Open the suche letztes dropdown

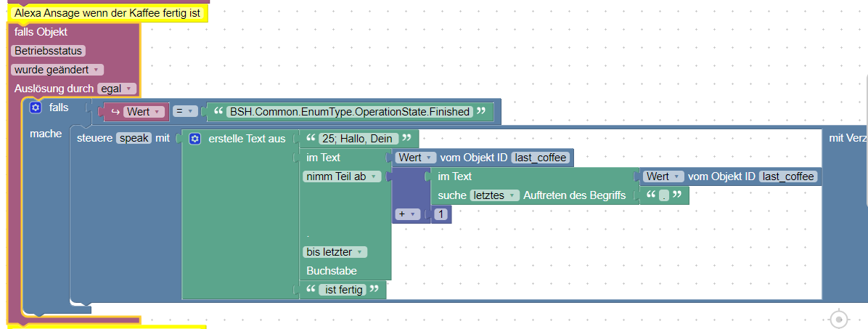point(495,195)
